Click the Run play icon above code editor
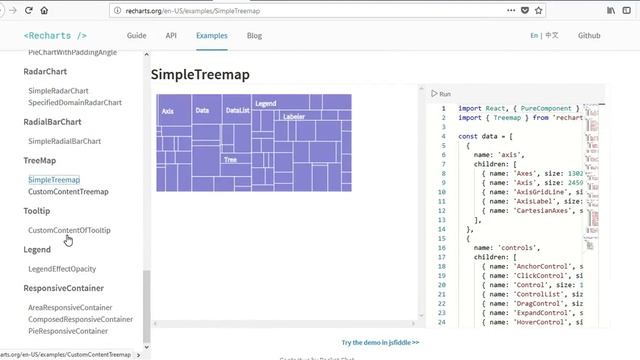640x360 pixels. pos(434,93)
